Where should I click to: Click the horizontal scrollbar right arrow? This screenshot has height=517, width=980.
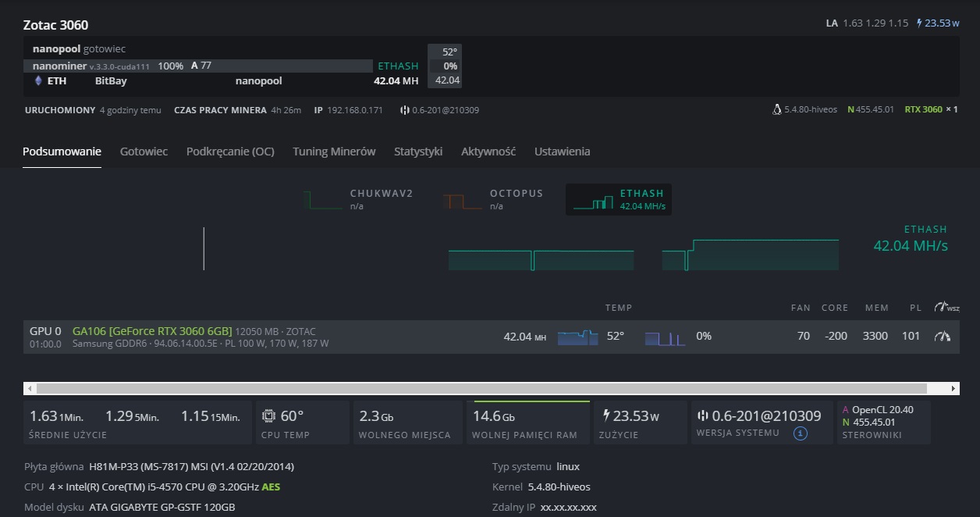(953, 388)
